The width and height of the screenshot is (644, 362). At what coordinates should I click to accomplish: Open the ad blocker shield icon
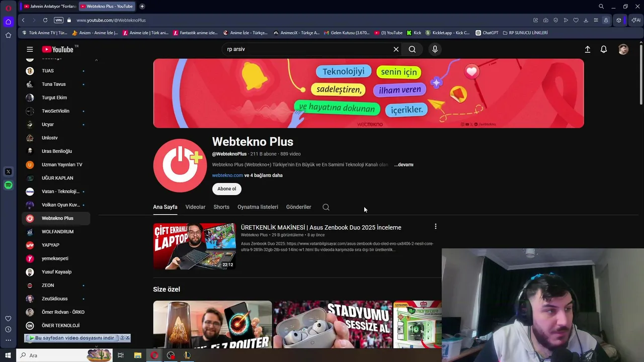point(556,20)
